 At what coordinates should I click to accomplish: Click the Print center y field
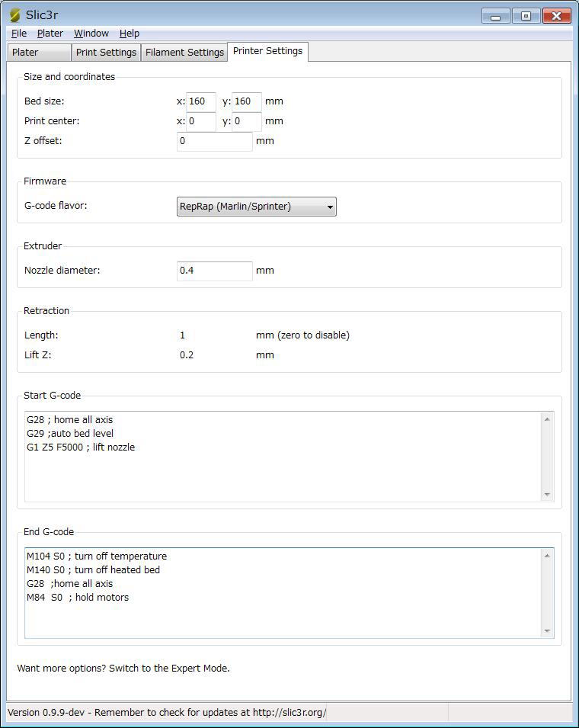(x=247, y=122)
